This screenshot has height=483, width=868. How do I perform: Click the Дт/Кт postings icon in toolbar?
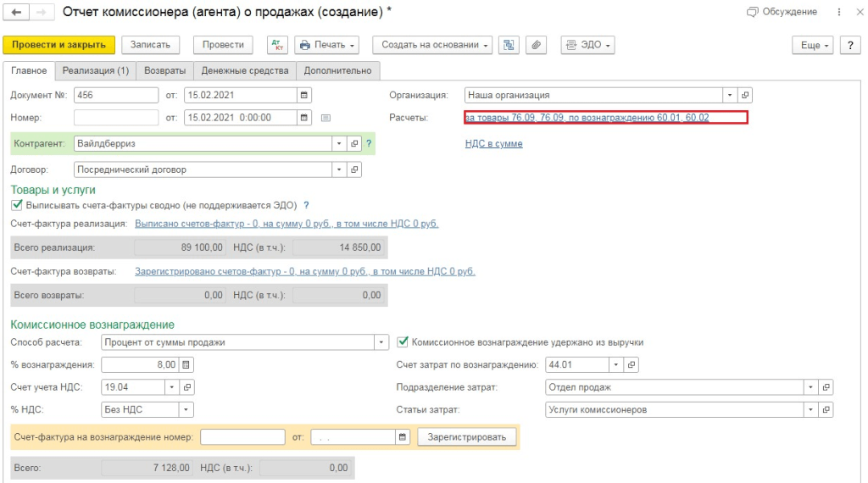point(277,45)
